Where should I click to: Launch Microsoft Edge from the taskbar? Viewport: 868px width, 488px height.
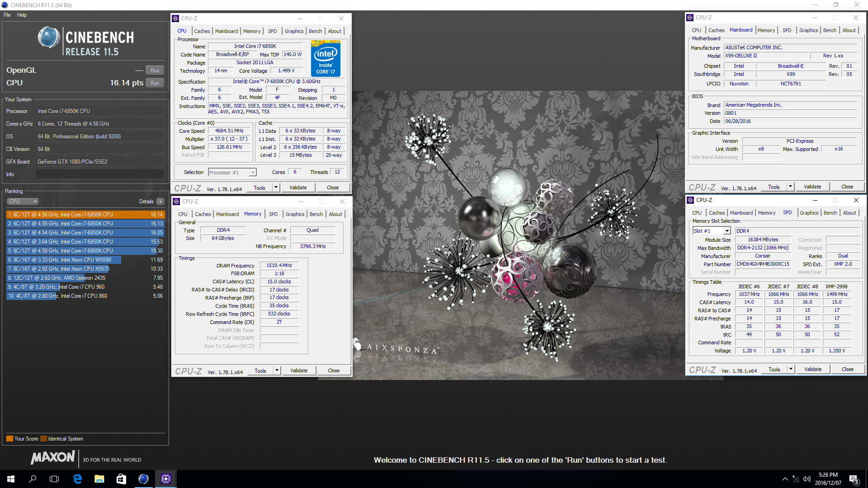77,479
